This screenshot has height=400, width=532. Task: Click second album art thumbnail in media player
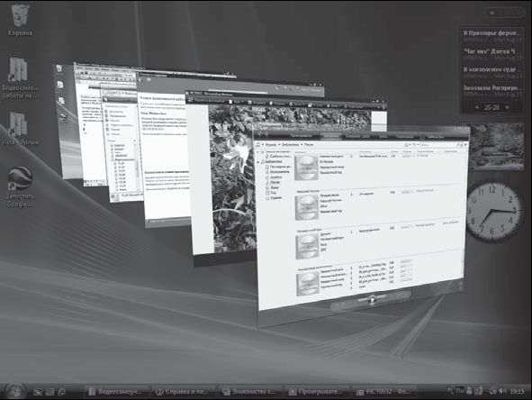click(x=307, y=207)
